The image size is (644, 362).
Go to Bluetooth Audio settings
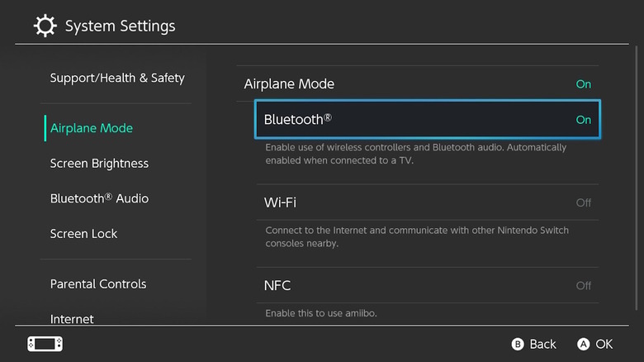99,198
